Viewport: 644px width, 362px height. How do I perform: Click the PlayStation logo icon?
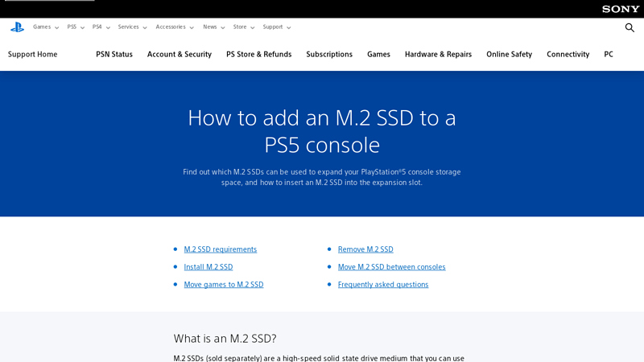click(17, 27)
